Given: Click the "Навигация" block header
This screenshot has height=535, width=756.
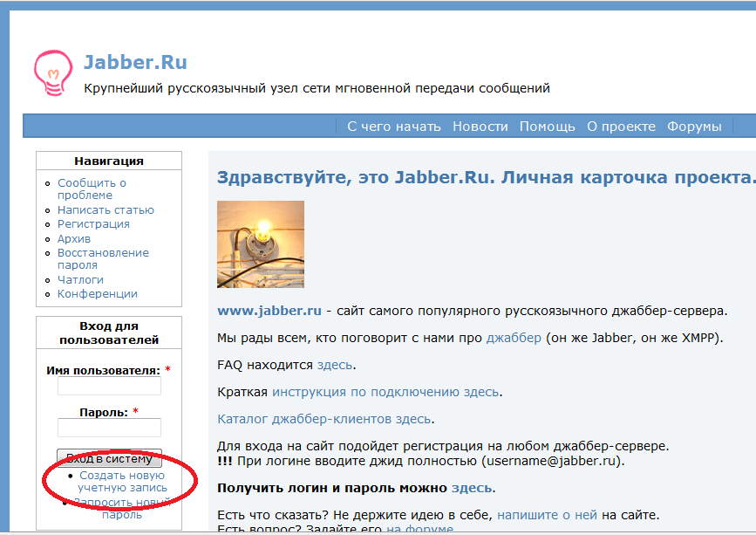Looking at the screenshot, I should 109,161.
